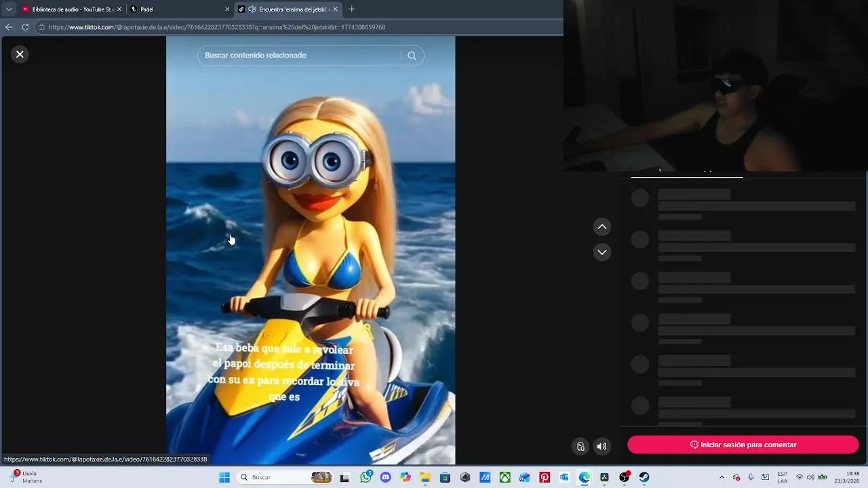Open File Explorer from the taskbar
The height and width of the screenshot is (488, 868).
click(425, 477)
